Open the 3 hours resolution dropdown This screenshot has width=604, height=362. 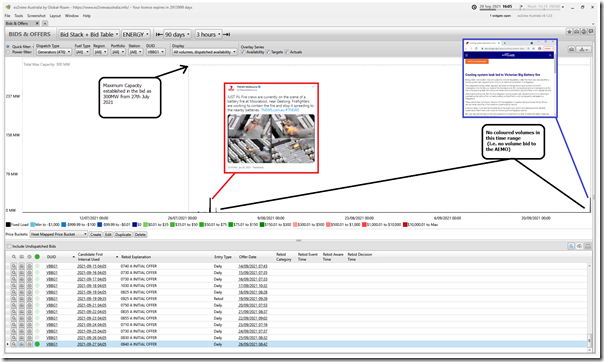point(208,34)
